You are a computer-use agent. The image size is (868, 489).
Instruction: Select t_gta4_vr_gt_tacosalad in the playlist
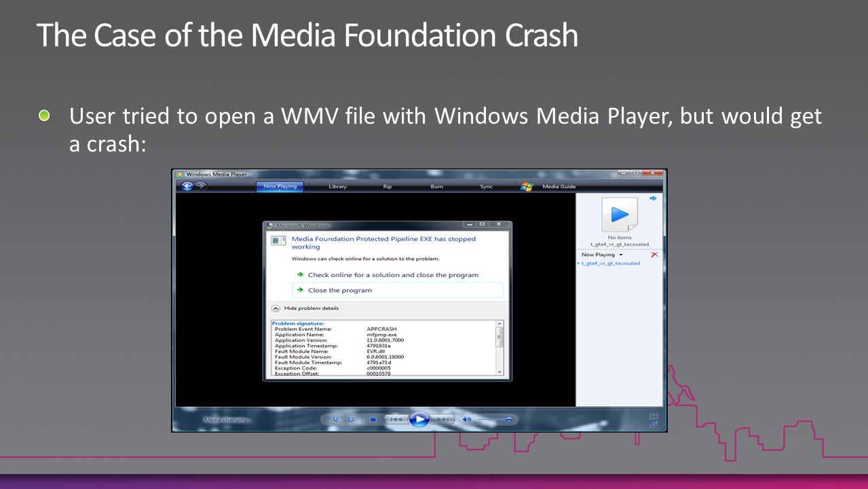[x=610, y=264]
